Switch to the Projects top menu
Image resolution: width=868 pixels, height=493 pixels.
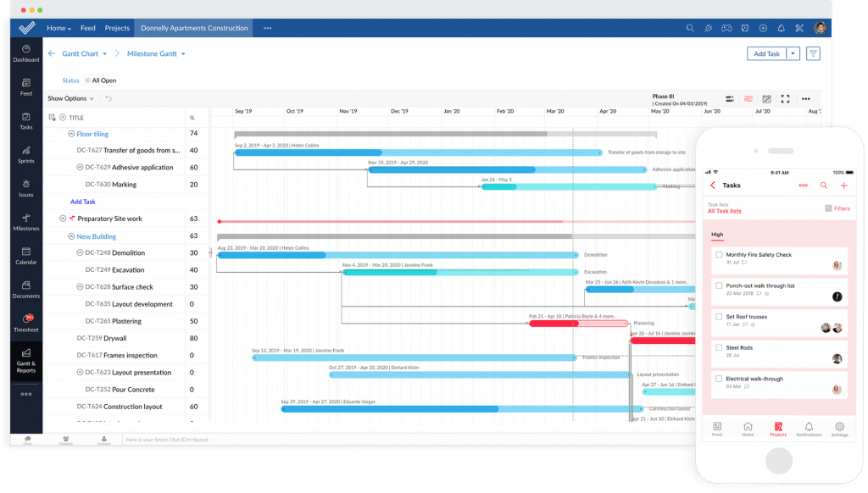117,28
